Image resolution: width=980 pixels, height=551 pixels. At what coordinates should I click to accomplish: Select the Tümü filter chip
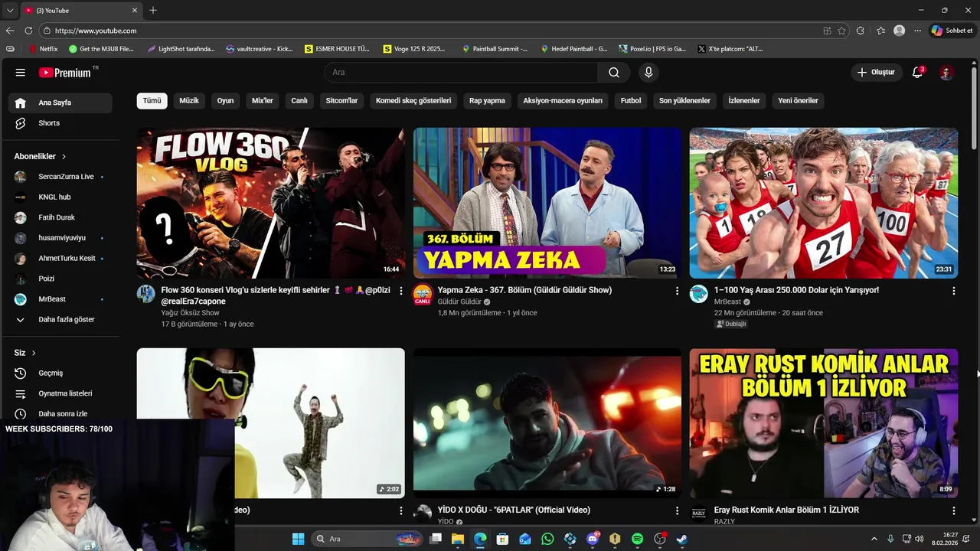tap(152, 101)
